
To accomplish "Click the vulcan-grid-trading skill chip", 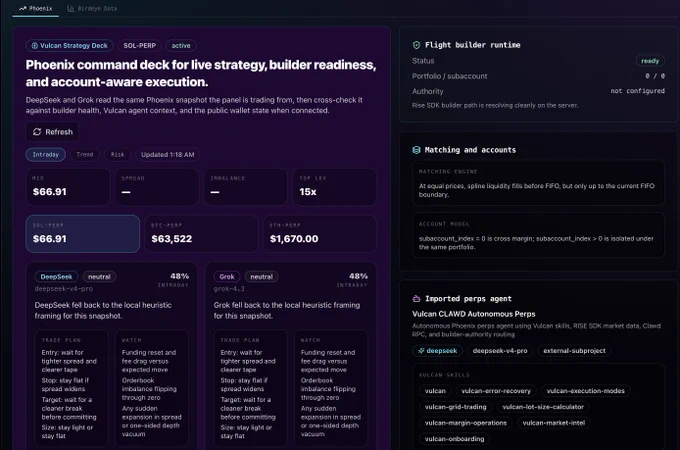I will 455,407.
